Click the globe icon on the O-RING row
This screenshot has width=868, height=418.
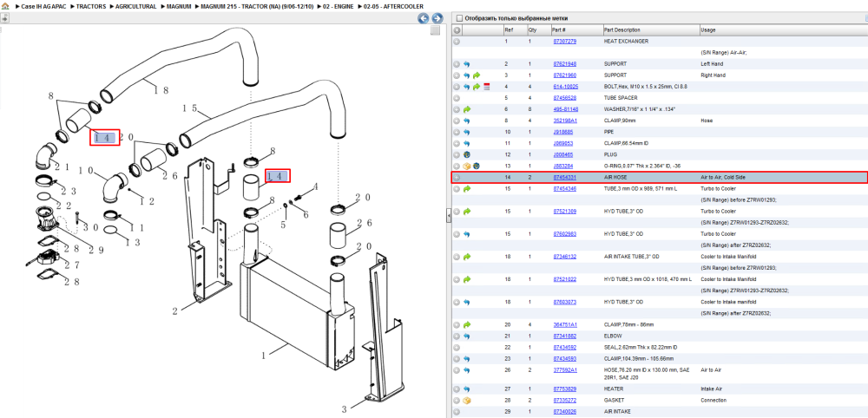pos(476,166)
